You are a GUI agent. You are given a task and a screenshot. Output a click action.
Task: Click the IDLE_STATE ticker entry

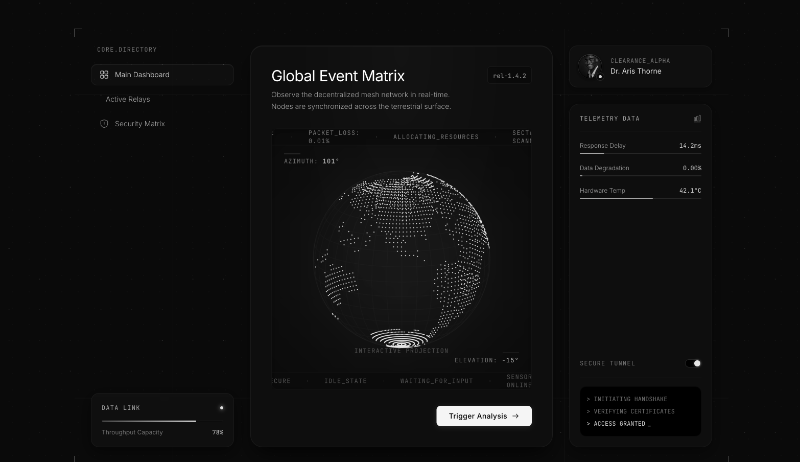[345, 381]
